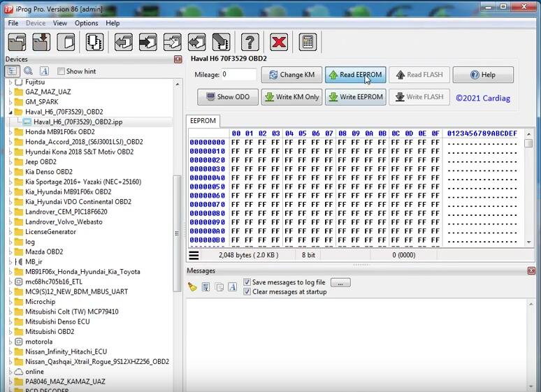Open file toolbar folder icon
Viewport: 541px width, 392px height.
(x=17, y=42)
